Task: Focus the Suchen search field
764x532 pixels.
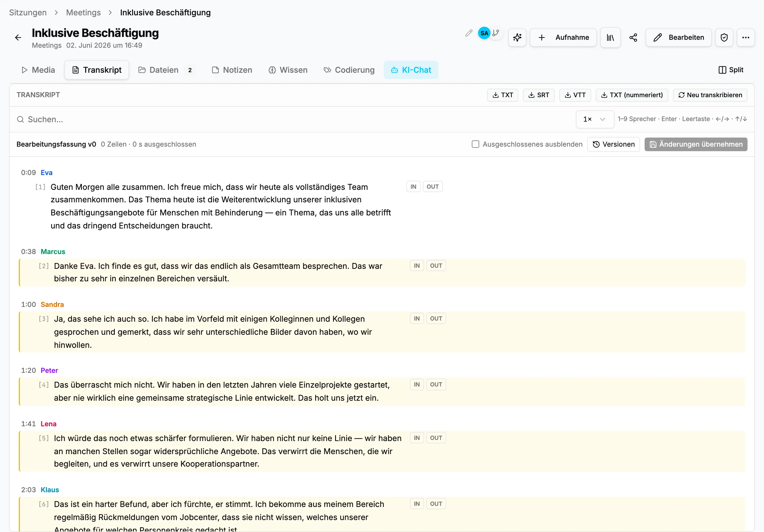Action: pos(293,119)
